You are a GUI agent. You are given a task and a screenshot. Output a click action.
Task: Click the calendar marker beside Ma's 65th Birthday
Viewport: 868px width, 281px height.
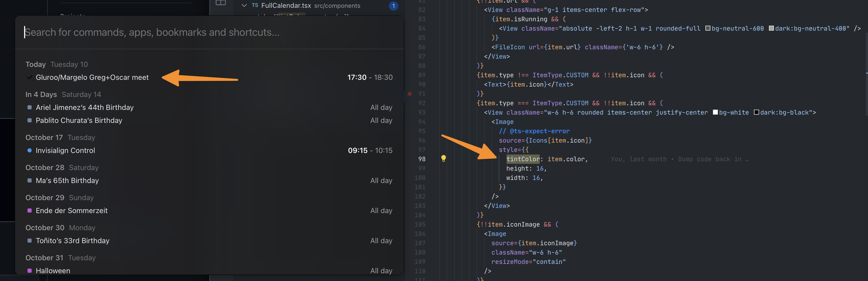(x=29, y=180)
